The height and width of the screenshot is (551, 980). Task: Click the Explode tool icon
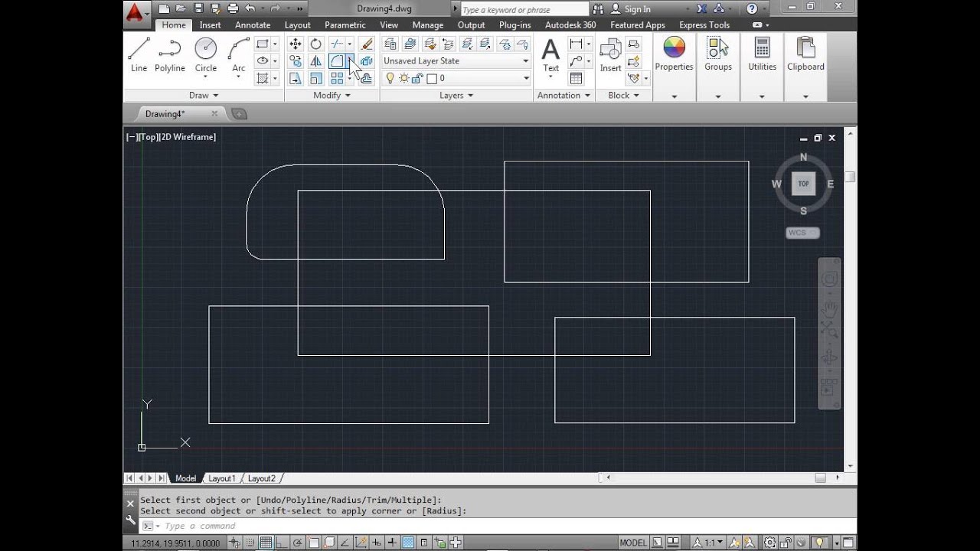coord(367,61)
